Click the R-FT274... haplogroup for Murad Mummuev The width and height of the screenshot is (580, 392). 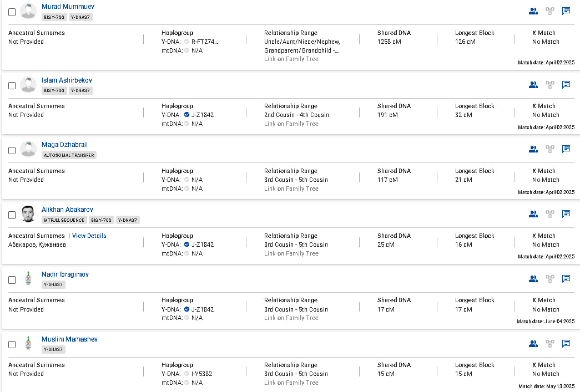(x=205, y=42)
